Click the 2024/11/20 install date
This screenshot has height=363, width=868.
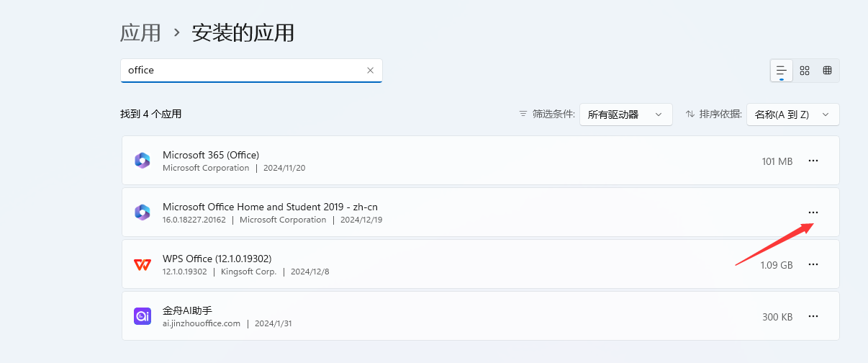tap(284, 168)
